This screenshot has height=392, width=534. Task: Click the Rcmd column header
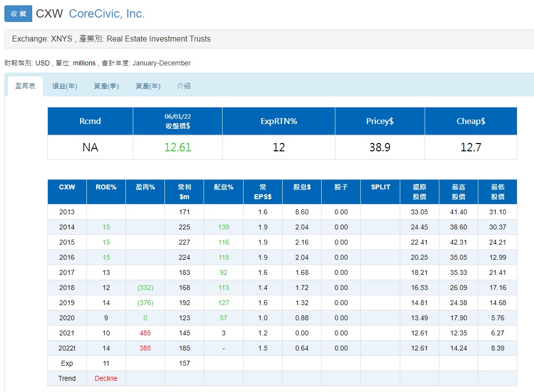coord(90,121)
